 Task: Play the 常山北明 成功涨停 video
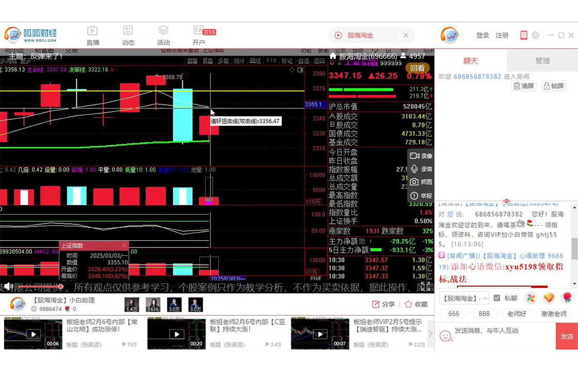[x=33, y=334]
